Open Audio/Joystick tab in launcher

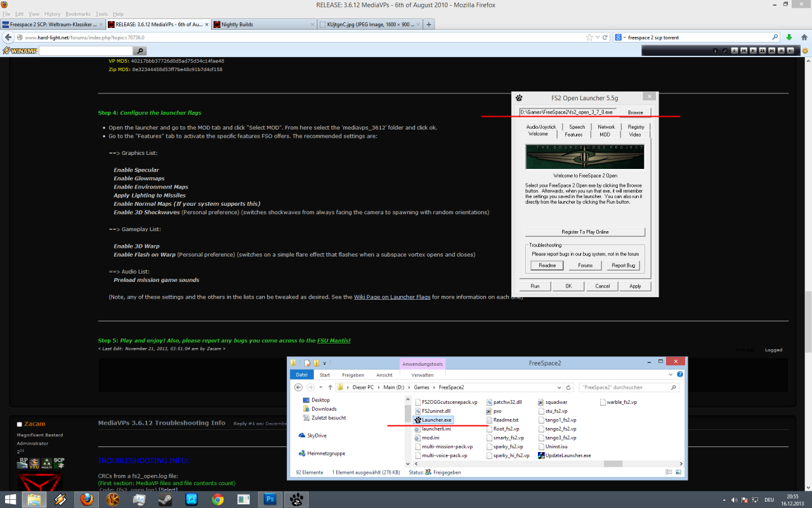[x=540, y=127]
